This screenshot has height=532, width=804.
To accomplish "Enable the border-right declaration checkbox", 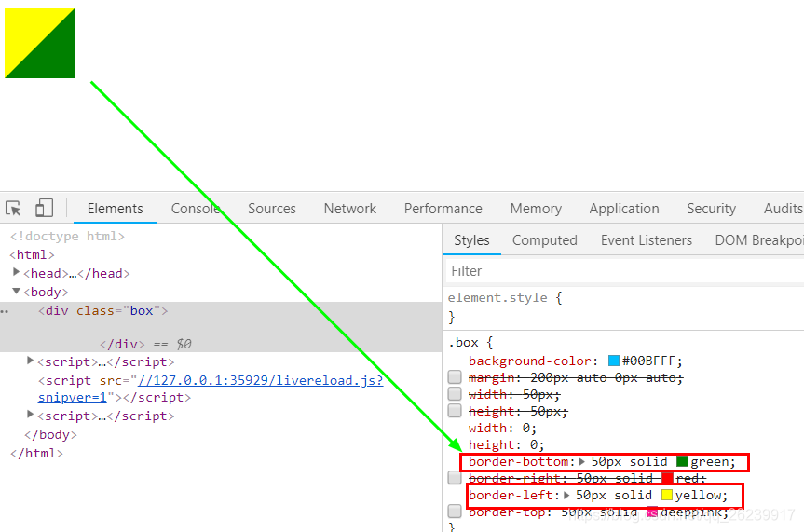I will click(455, 478).
